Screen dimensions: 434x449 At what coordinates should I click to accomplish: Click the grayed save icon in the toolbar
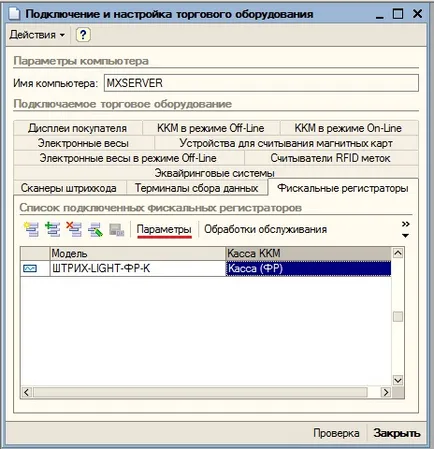point(117,229)
